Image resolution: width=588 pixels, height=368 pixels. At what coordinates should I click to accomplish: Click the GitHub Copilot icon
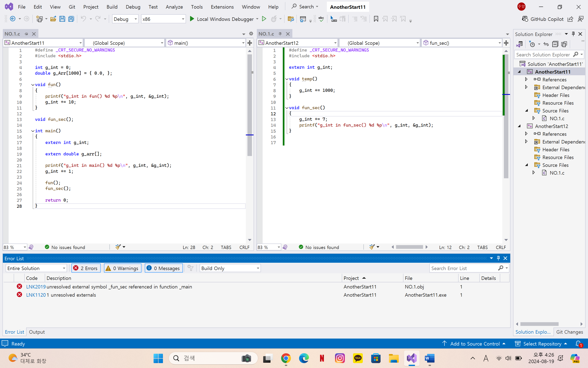[525, 19]
